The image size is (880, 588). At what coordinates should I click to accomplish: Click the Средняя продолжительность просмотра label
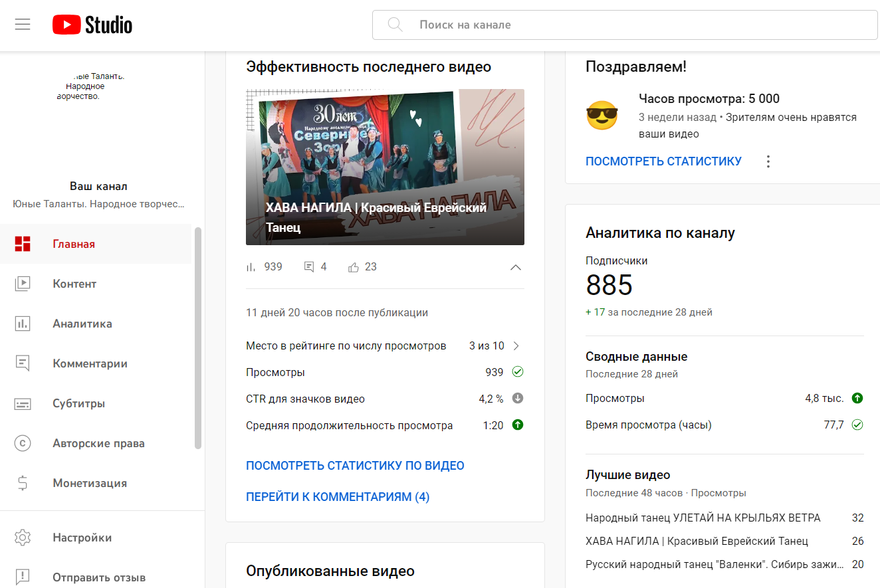click(x=350, y=425)
